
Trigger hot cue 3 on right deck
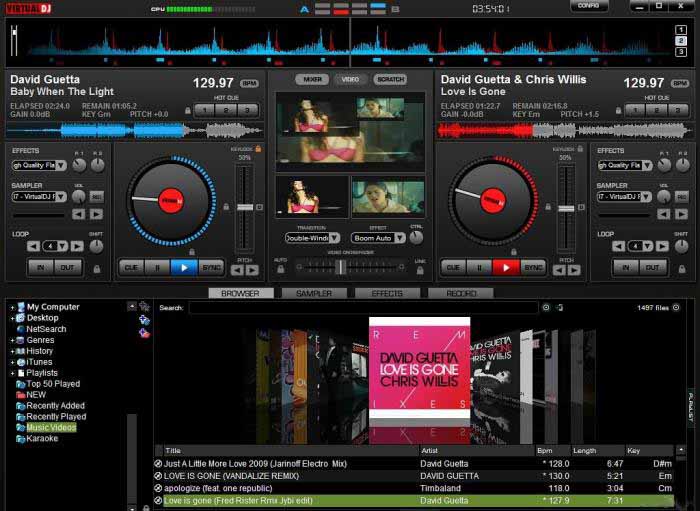coord(678,110)
